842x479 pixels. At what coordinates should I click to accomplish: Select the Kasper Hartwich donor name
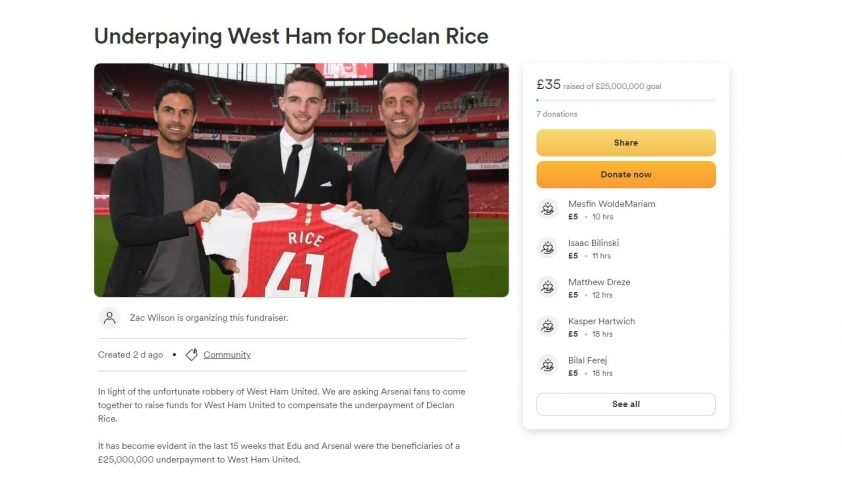pos(601,321)
